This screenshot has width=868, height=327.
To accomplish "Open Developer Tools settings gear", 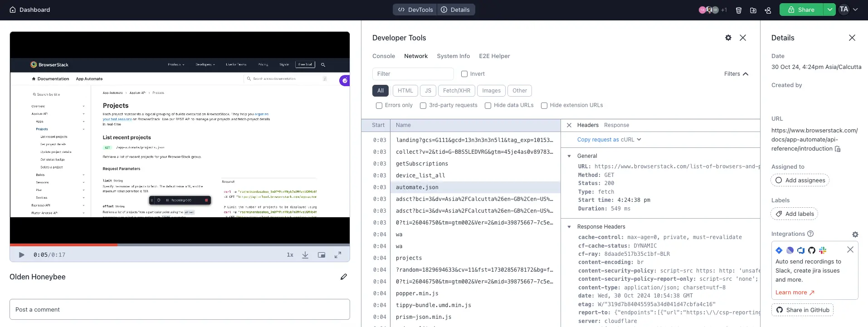I will point(728,38).
